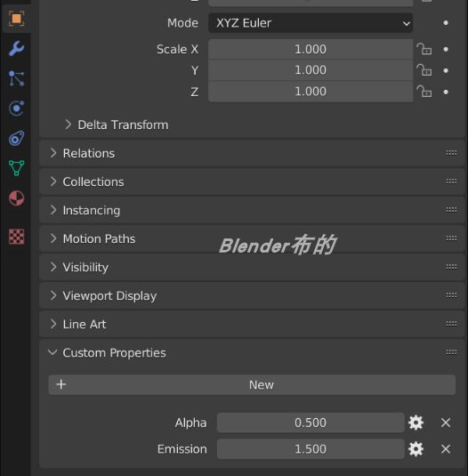The width and height of the screenshot is (468, 476).
Task: Add a New custom property
Action: 252,384
